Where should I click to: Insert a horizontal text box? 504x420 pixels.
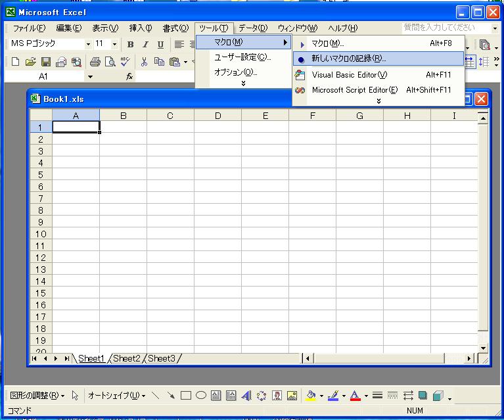(x=216, y=395)
